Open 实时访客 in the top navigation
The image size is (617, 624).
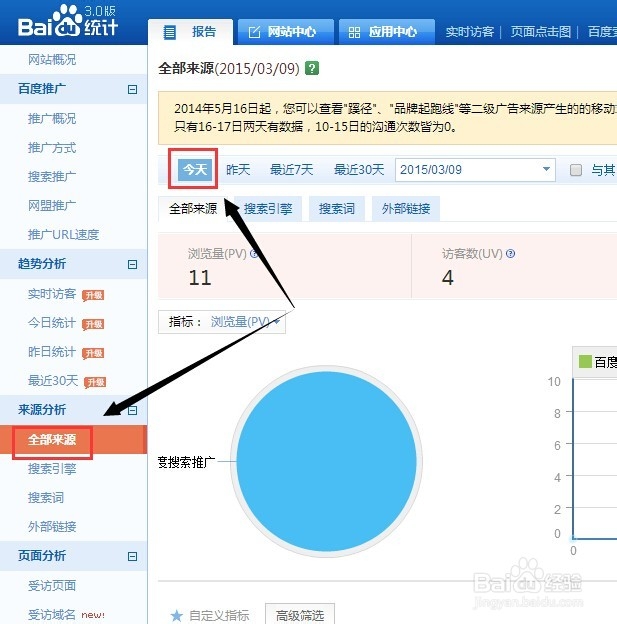(470, 32)
